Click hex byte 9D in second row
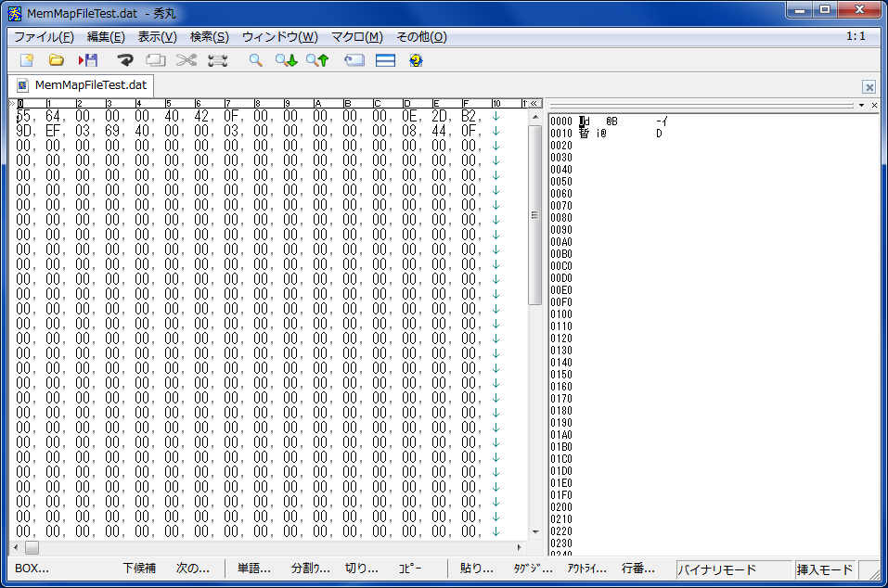 click(x=23, y=132)
